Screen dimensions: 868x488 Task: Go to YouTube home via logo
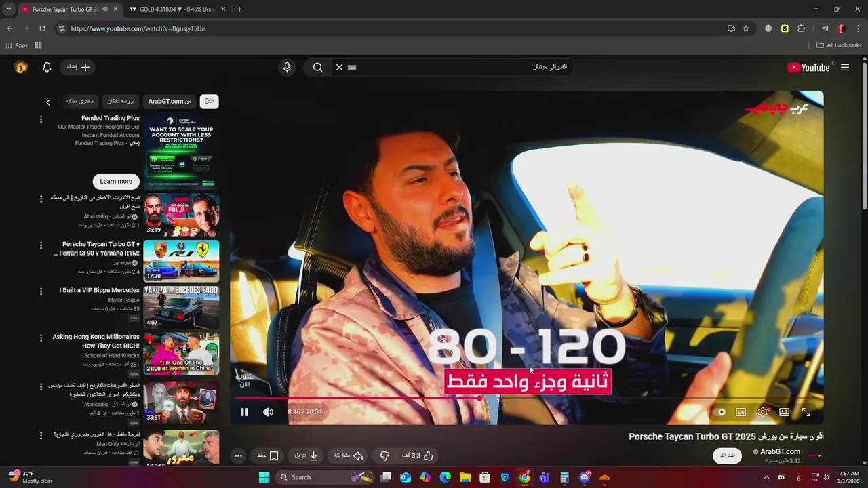808,67
